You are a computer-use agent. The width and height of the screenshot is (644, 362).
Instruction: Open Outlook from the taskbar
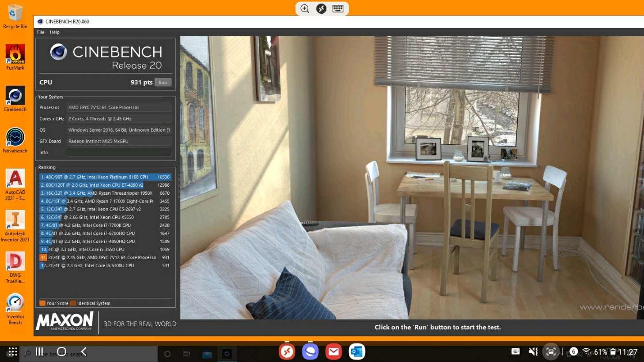coord(357,351)
